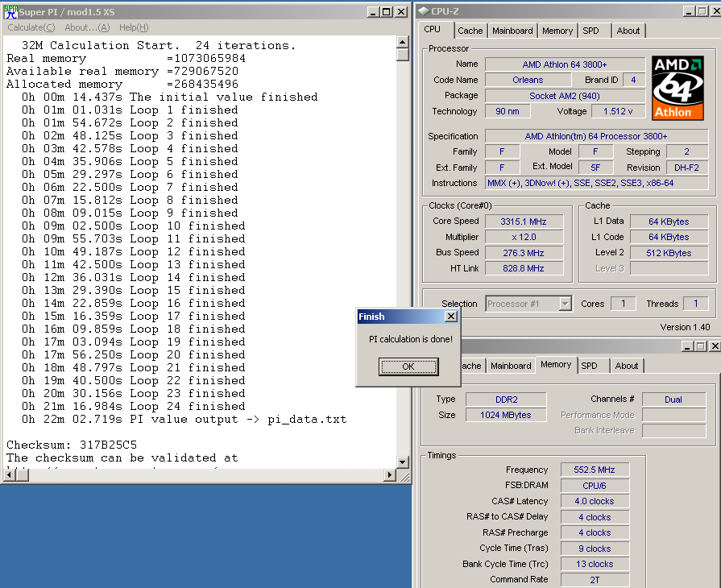Click the Revision value DH-F2
This screenshot has width=721, height=588.
686,168
